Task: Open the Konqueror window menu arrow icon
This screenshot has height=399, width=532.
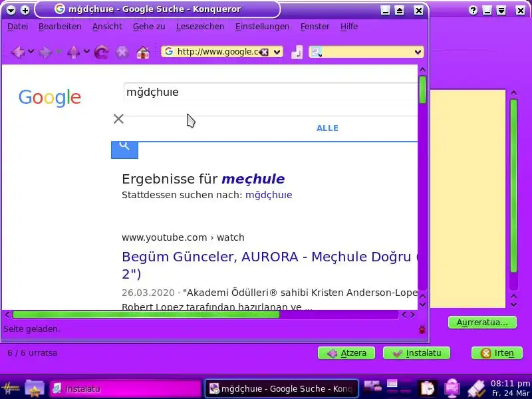Action: (x=11, y=10)
